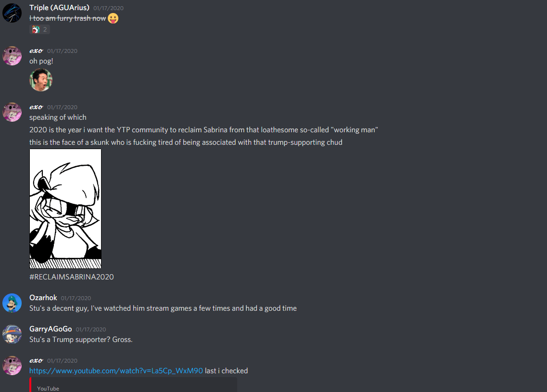Click the YouTube embed preview card

tap(133, 385)
